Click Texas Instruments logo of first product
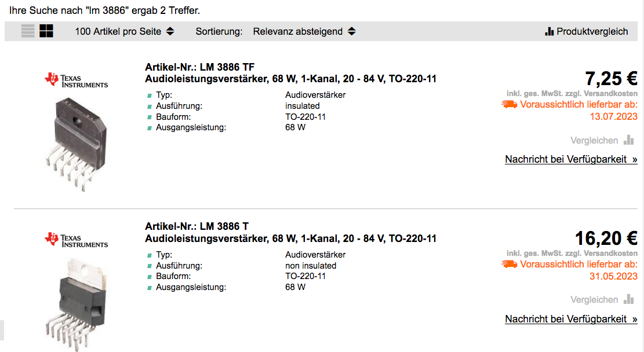The image size is (644, 352). [77, 80]
